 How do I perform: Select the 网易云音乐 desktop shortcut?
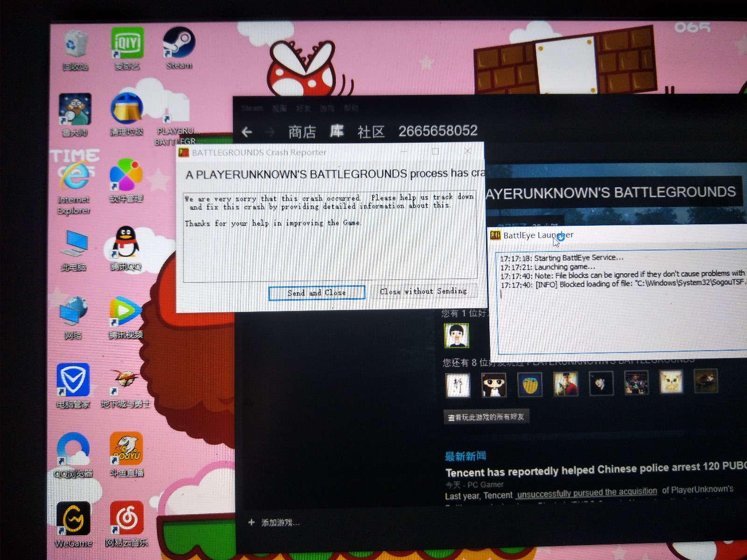127,524
